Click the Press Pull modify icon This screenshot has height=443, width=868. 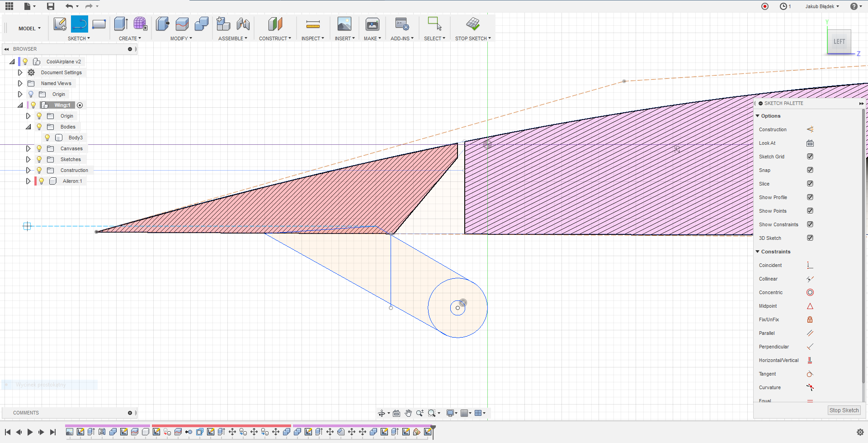[162, 24]
